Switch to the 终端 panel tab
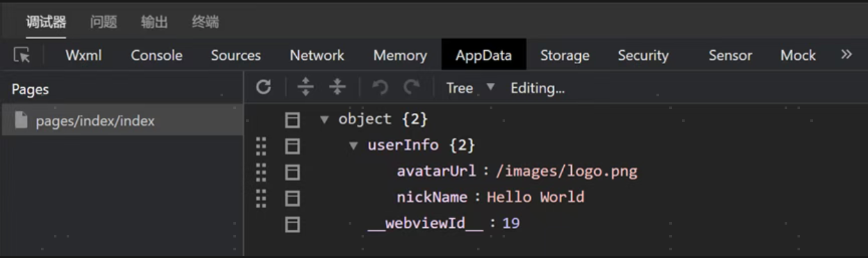 click(205, 22)
